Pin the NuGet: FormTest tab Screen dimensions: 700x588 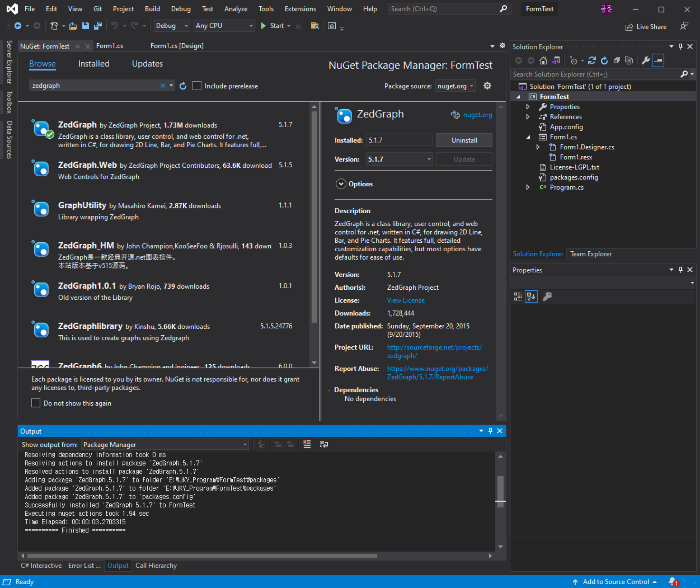point(78,46)
